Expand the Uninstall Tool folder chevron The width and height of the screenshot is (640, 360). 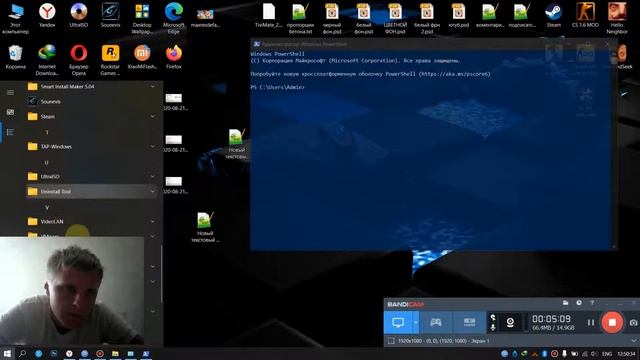click(152, 191)
